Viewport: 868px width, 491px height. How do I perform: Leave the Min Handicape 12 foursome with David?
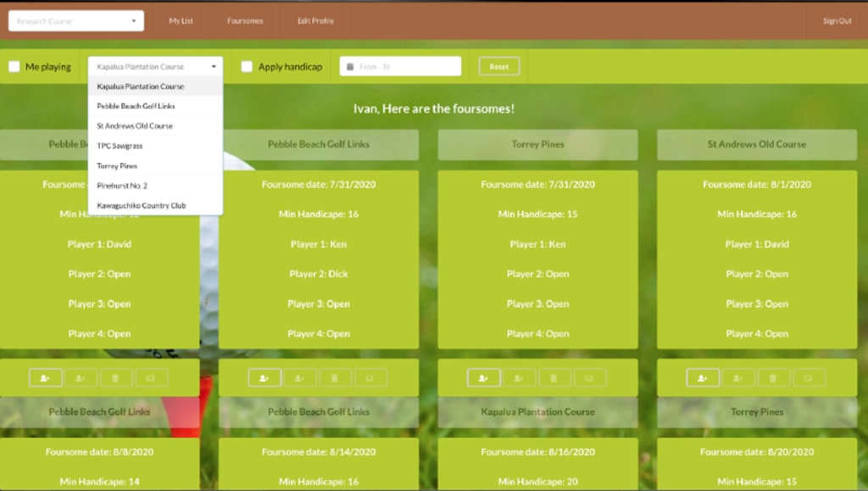tap(81, 378)
